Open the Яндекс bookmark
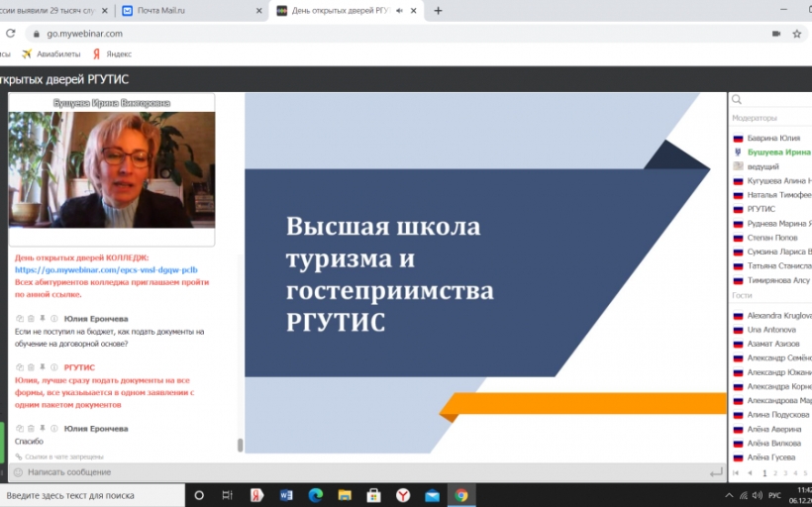The image size is (812, 507). pyautogui.click(x=112, y=53)
